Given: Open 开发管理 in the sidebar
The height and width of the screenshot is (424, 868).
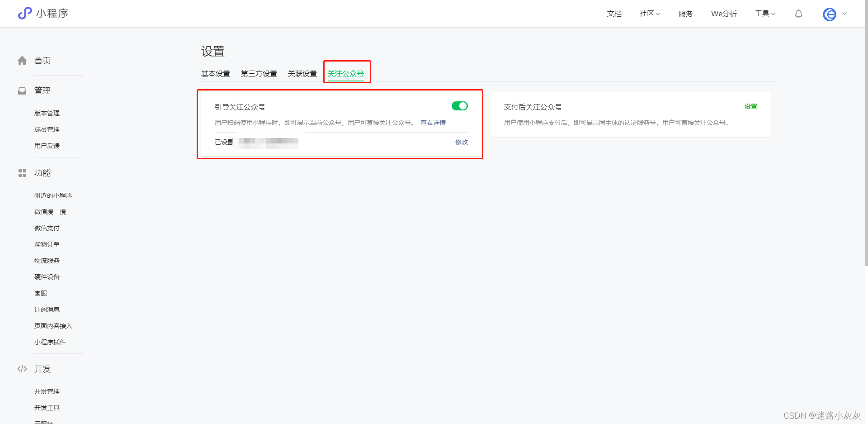Looking at the screenshot, I should point(47,391).
